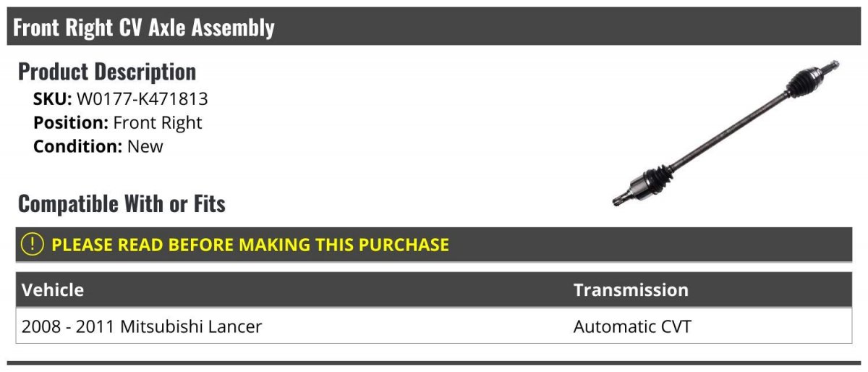The height and width of the screenshot is (372, 868).
Task: Click the Transmission column header
Action: [x=631, y=290]
